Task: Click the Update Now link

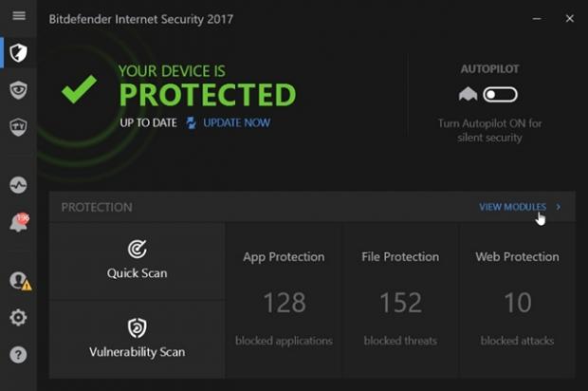Action: click(236, 122)
